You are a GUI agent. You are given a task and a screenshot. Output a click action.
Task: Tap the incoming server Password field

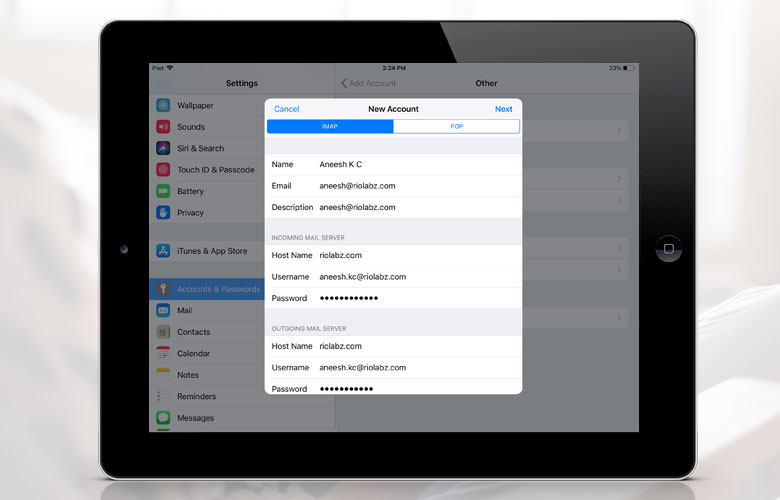pos(415,298)
